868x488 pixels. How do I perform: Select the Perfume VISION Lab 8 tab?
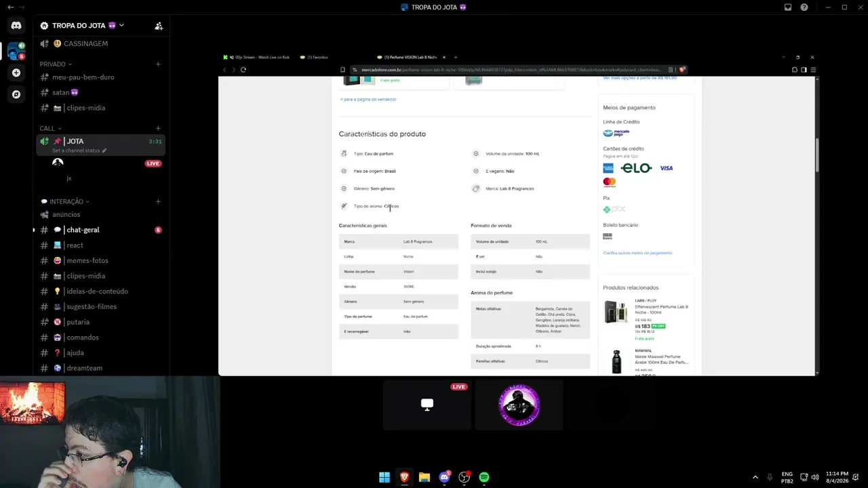[408, 58]
